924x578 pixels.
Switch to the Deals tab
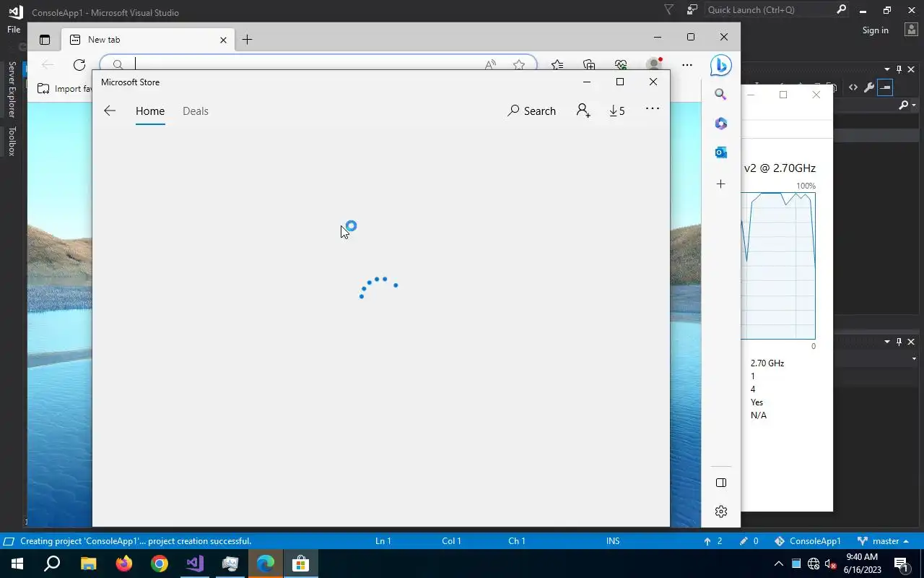tap(196, 111)
